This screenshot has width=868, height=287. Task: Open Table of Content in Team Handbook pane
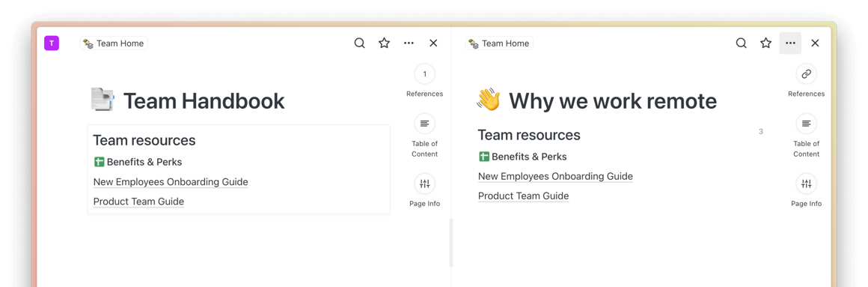tap(424, 124)
